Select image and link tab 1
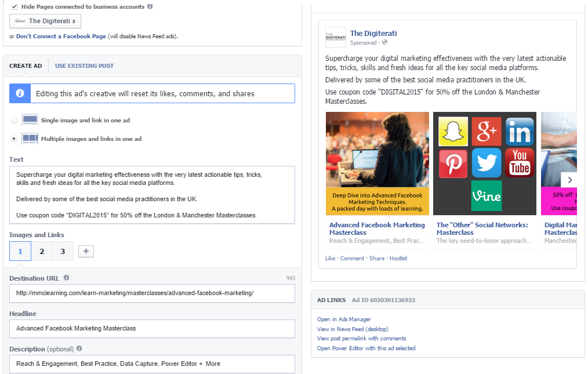The width and height of the screenshot is (588, 374). tap(20, 251)
